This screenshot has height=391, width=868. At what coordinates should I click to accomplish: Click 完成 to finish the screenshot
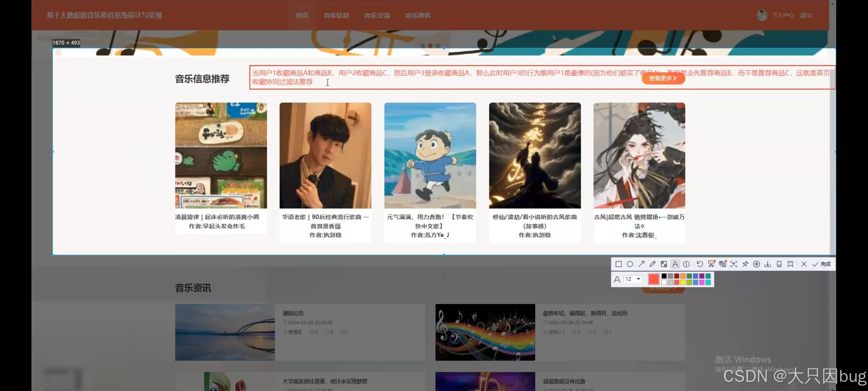(822, 264)
